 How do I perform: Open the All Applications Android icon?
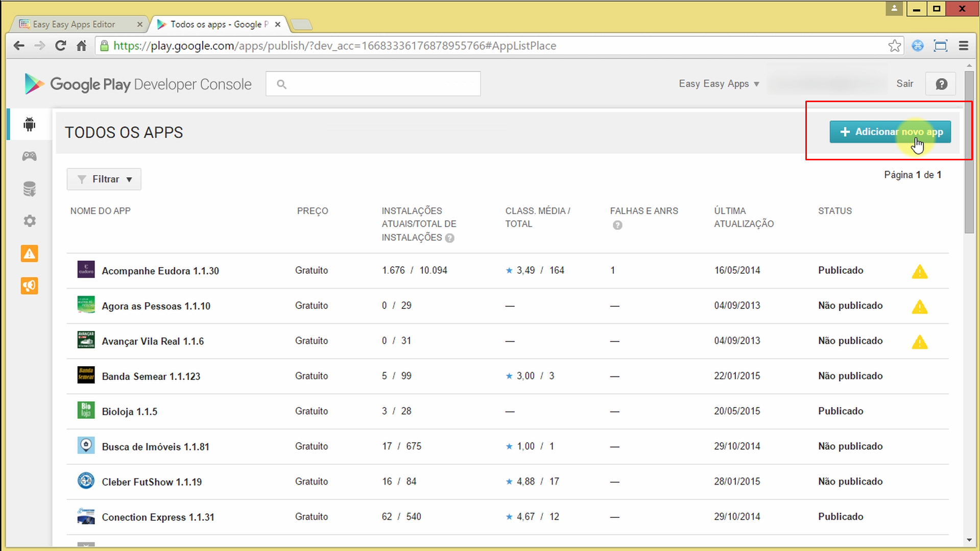[x=30, y=124]
